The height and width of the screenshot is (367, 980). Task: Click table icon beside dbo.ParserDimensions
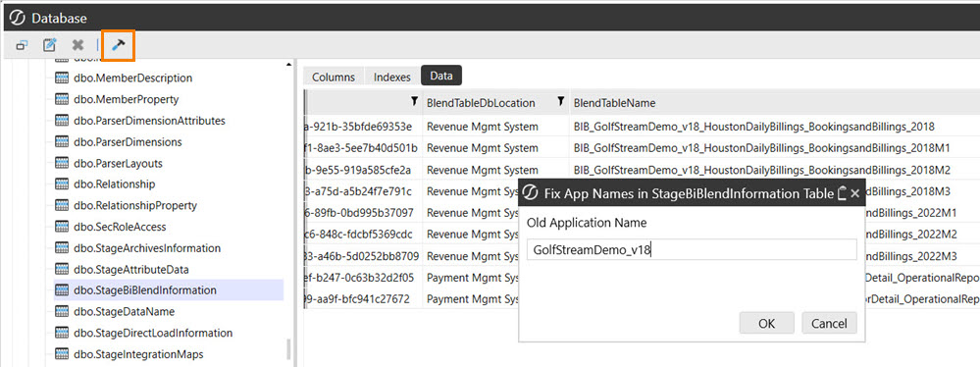click(62, 142)
